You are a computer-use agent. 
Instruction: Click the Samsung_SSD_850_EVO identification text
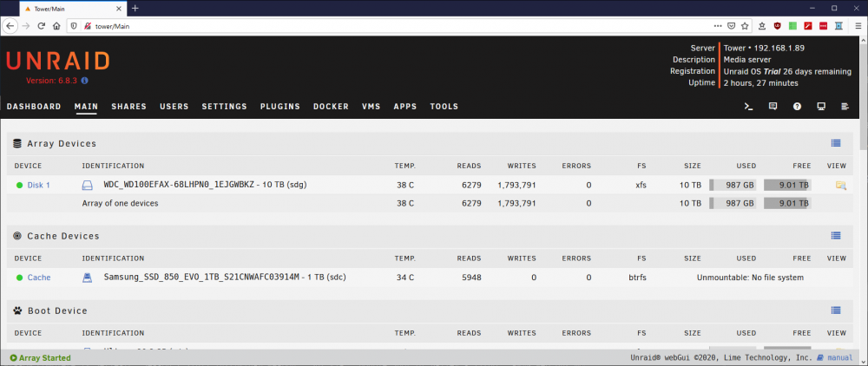pos(225,277)
